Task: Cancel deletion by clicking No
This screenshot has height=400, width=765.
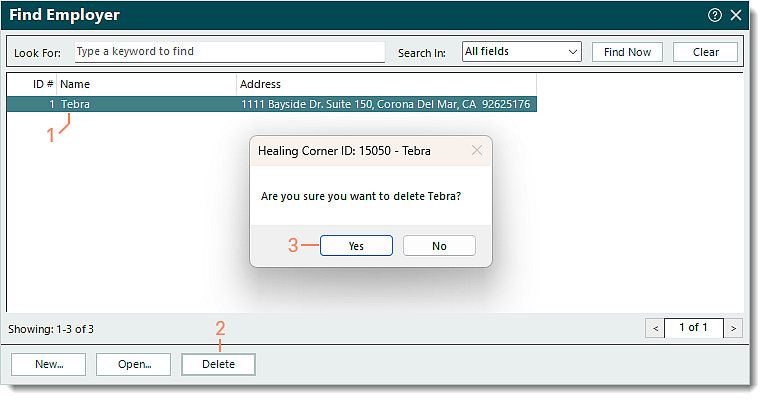Action: pos(439,246)
